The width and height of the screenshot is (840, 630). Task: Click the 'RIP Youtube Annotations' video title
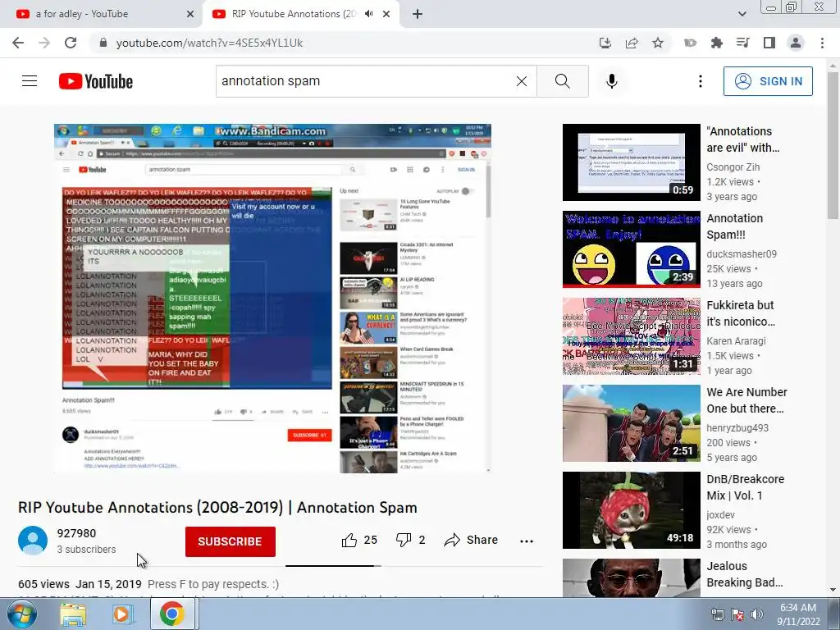(217, 507)
